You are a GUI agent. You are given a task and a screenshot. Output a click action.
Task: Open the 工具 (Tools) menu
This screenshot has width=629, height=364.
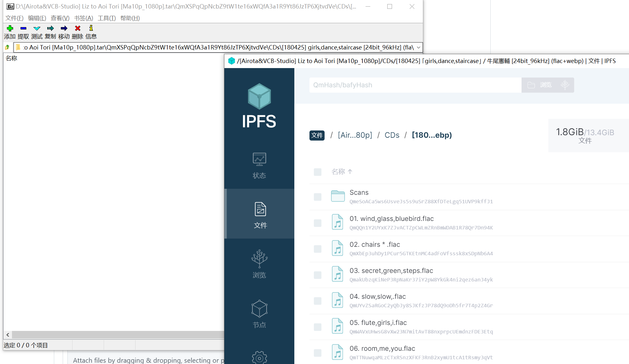[106, 18]
